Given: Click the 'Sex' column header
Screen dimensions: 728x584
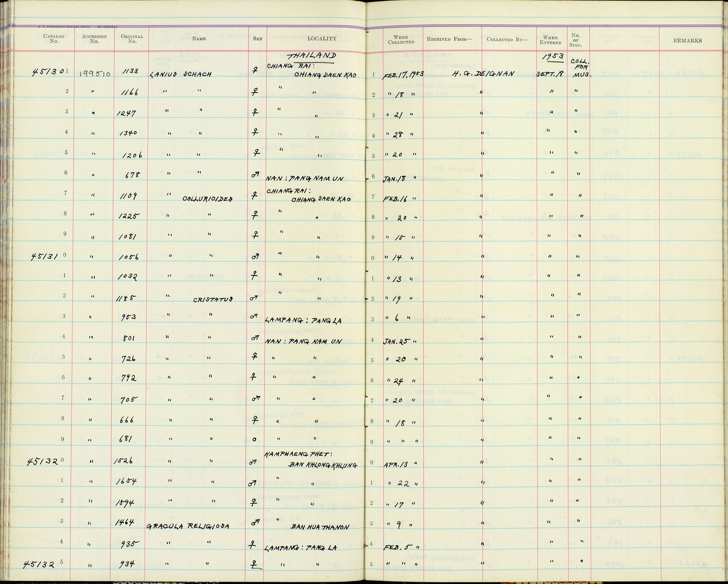Looking at the screenshot, I should pos(258,39).
